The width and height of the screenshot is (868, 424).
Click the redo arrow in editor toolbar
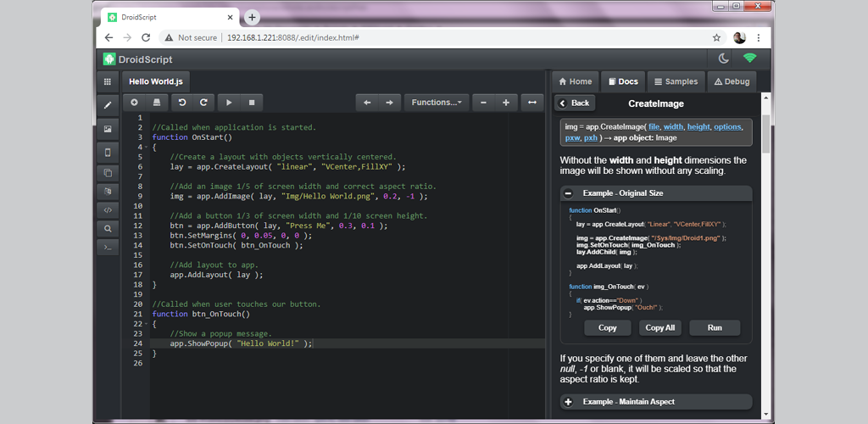click(x=203, y=103)
